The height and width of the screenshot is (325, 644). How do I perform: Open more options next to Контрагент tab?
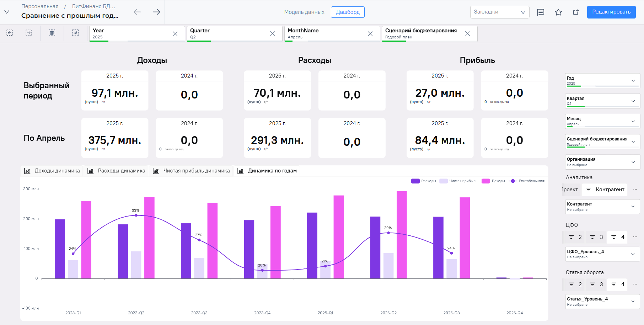pos(635,190)
